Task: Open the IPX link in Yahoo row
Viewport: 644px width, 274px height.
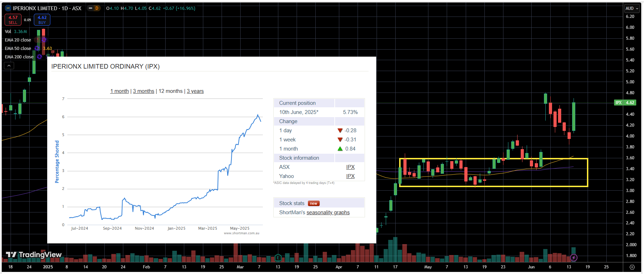Action: (350, 176)
